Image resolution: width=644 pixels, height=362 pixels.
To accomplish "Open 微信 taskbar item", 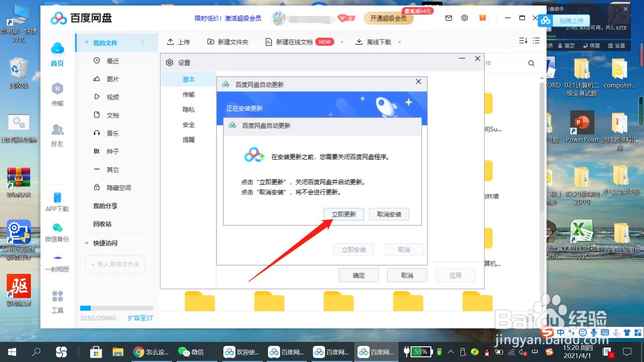I will (x=192, y=352).
